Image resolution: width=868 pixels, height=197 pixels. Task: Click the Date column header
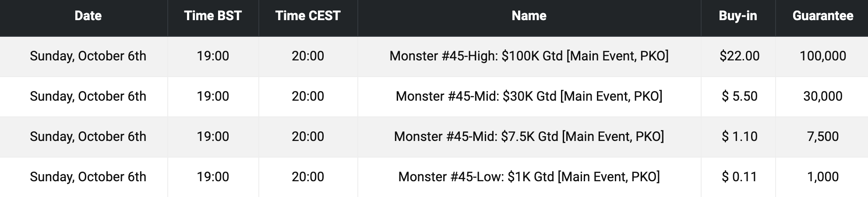coord(88,16)
